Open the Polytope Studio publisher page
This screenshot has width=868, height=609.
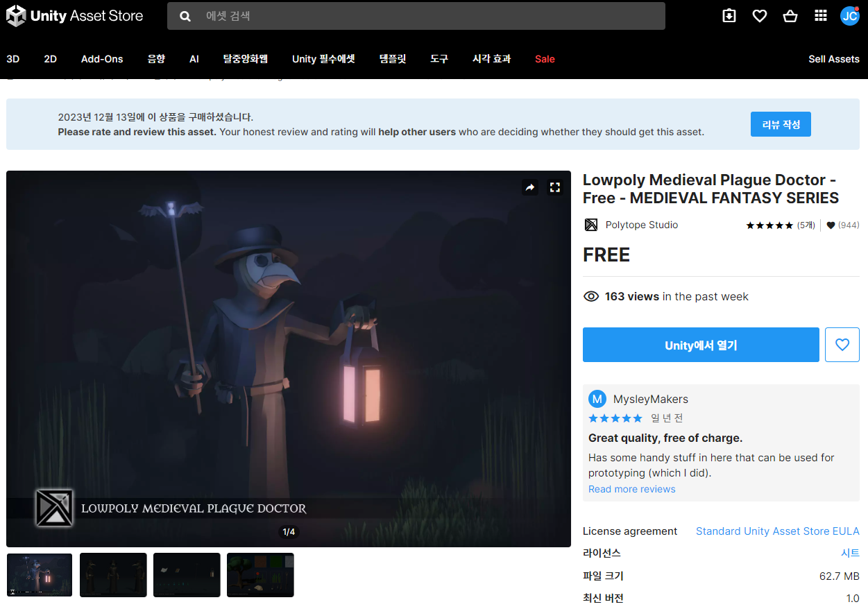click(x=642, y=225)
